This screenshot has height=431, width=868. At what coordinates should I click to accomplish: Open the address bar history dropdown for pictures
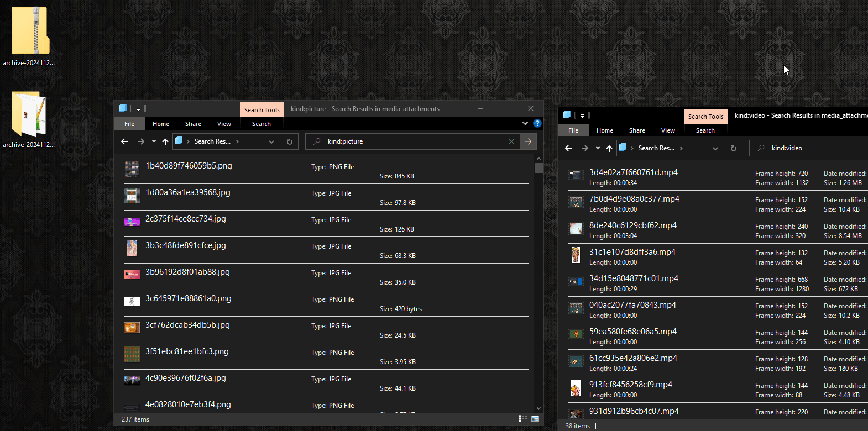tap(271, 141)
